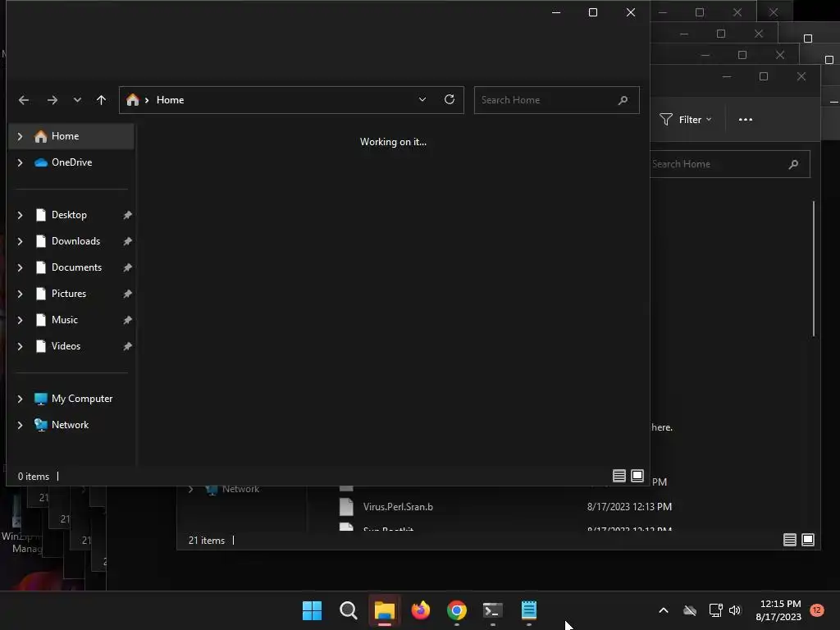This screenshot has height=630, width=840.
Task: Click the magnifier icon in front search box
Action: click(x=623, y=100)
